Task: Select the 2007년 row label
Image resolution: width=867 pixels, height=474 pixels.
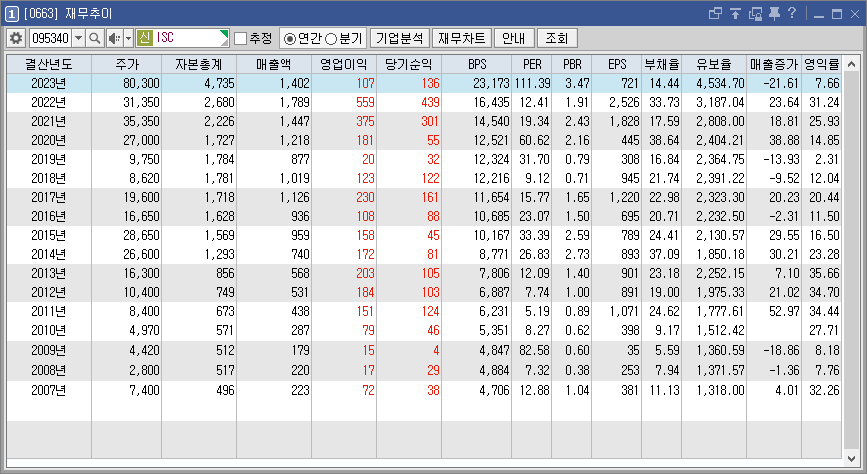Action: (x=49, y=390)
